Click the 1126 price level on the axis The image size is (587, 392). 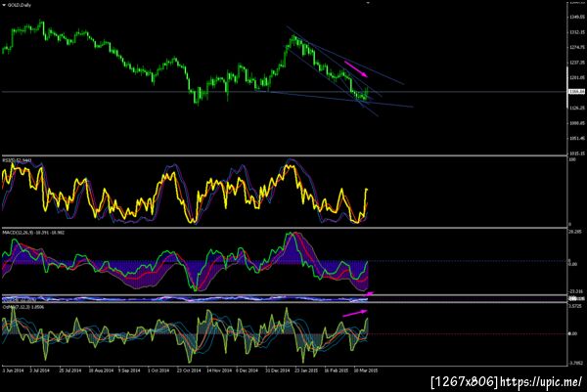point(577,108)
